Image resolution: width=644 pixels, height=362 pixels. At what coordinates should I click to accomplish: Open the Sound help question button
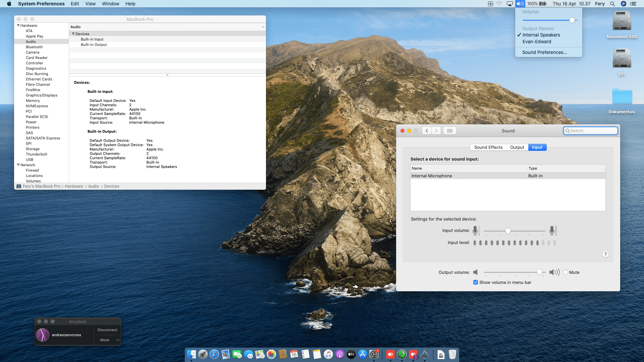click(605, 254)
